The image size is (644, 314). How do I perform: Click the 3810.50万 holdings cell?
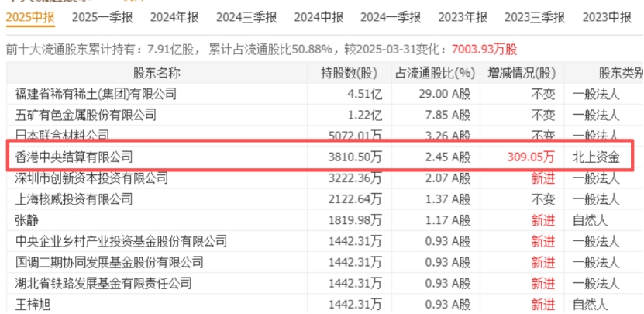(355, 157)
